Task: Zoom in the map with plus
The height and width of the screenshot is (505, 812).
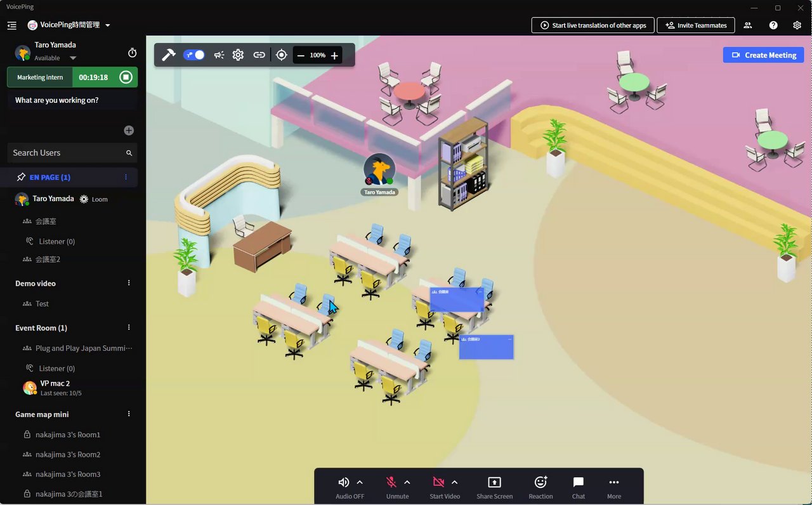Action: 334,56
